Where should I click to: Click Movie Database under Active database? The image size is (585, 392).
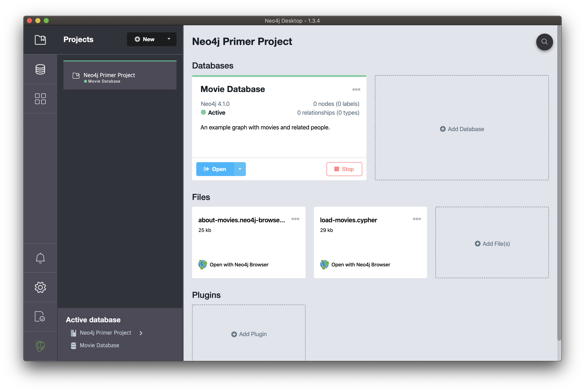(99, 345)
